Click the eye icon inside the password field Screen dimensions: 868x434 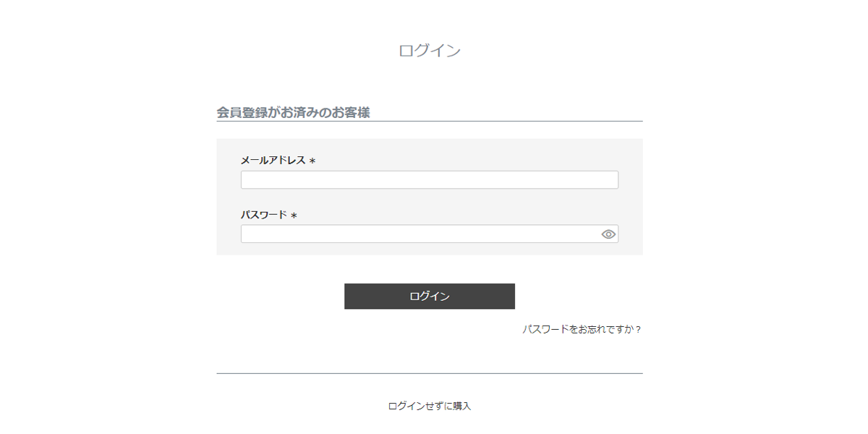pyautogui.click(x=608, y=234)
